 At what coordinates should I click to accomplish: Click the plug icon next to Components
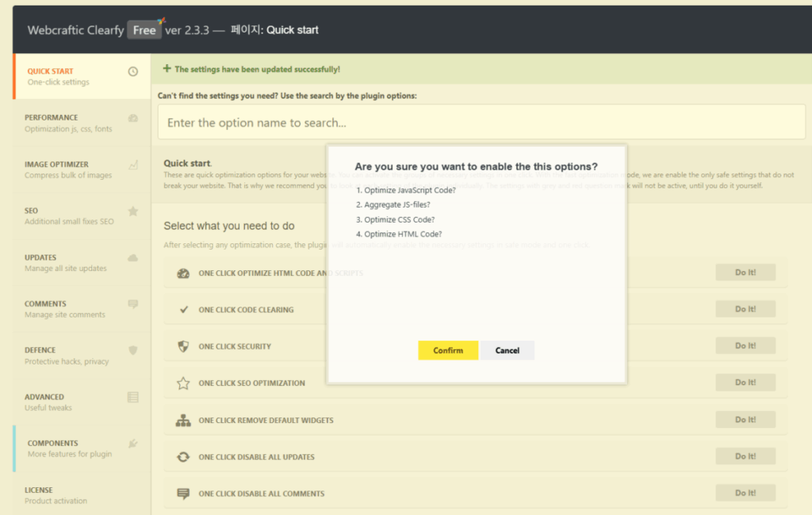pos(132,444)
